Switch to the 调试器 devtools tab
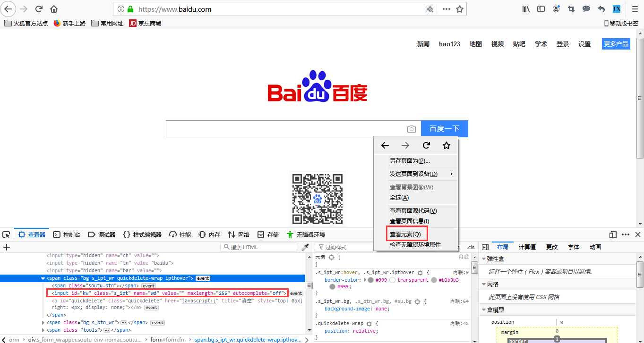The image size is (644, 343). (x=102, y=234)
